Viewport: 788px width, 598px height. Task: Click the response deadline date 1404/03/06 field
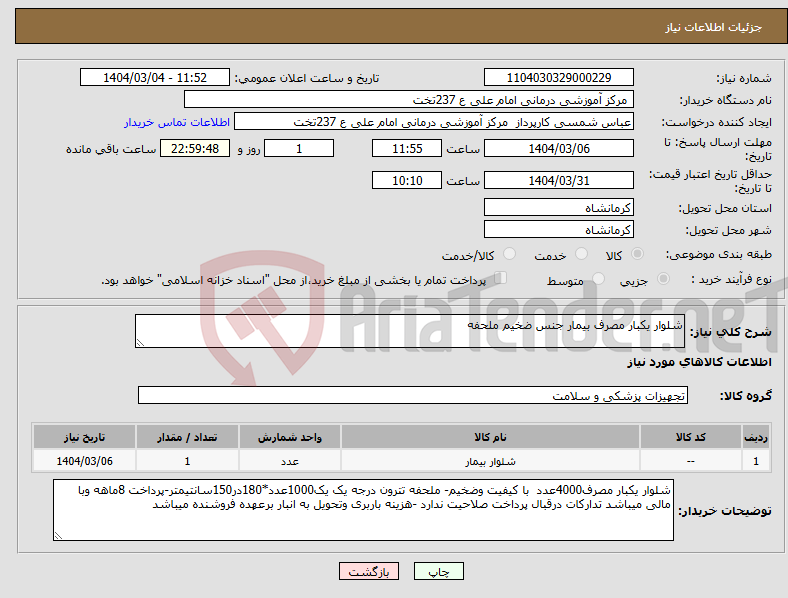pyautogui.click(x=559, y=148)
